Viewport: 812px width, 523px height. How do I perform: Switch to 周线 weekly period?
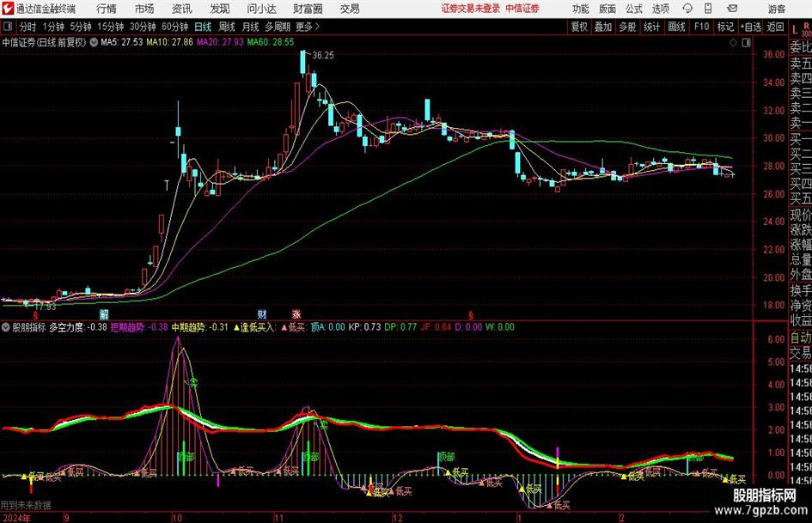[226, 27]
